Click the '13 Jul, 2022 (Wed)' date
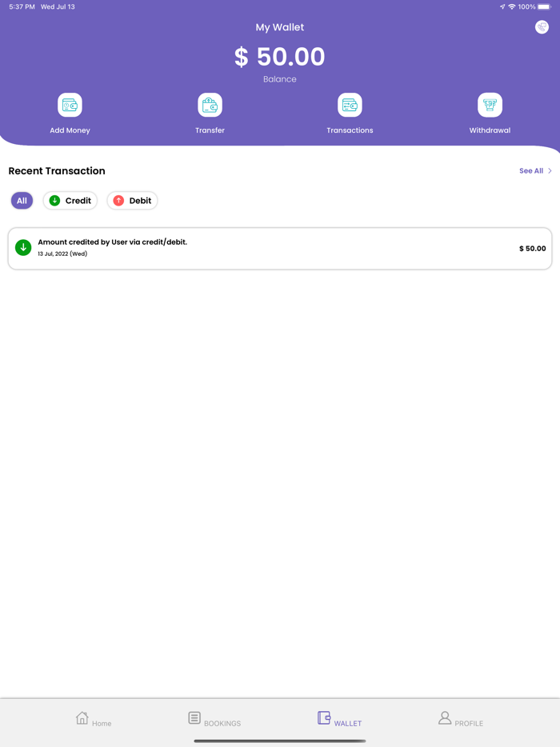560x747 pixels. 62,254
